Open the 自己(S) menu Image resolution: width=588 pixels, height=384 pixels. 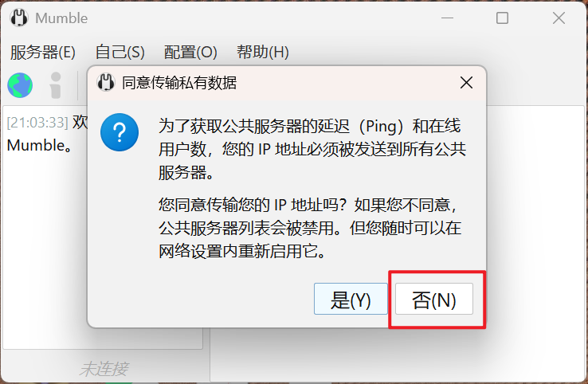coord(120,52)
